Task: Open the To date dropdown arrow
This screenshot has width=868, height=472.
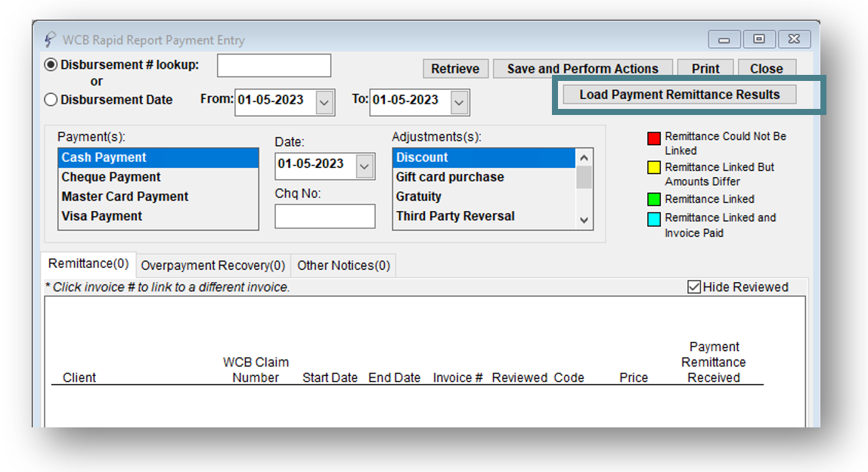Action: [459, 102]
